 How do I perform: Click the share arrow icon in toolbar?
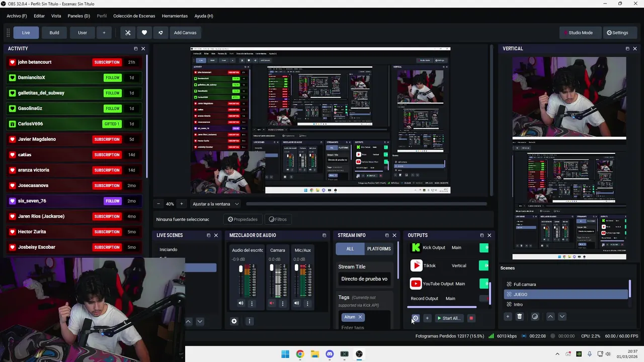(160, 33)
